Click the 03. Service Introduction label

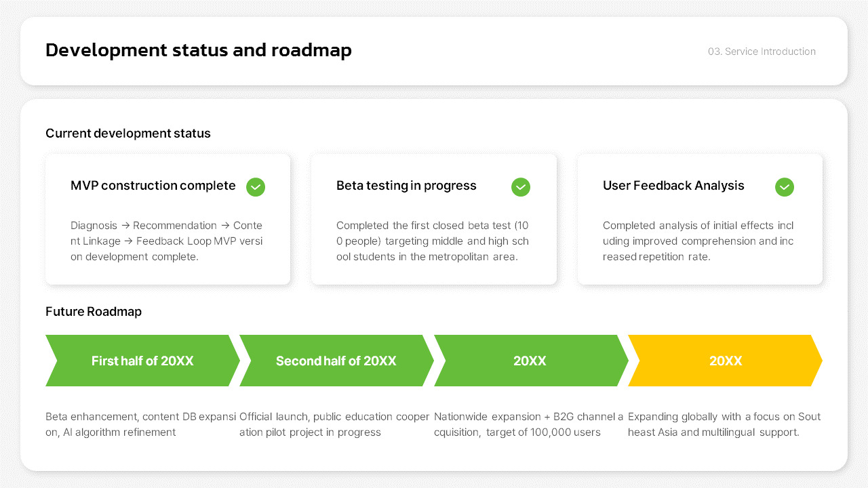pyautogui.click(x=762, y=52)
